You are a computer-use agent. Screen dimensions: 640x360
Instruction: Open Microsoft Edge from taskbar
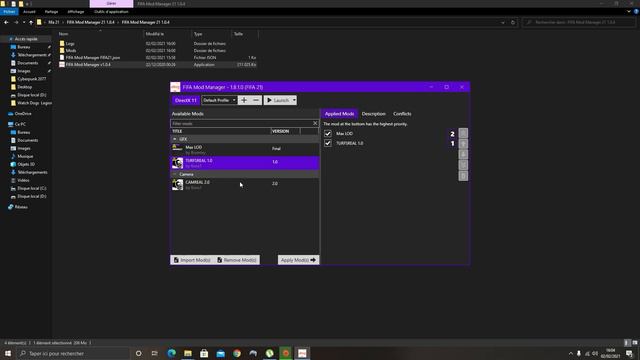pos(171,353)
